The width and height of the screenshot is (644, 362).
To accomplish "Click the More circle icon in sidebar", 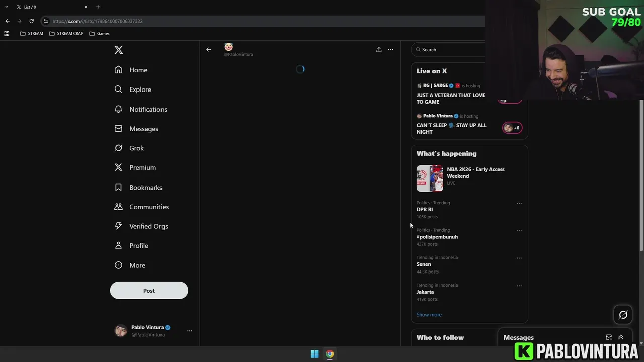I will pyautogui.click(x=118, y=265).
